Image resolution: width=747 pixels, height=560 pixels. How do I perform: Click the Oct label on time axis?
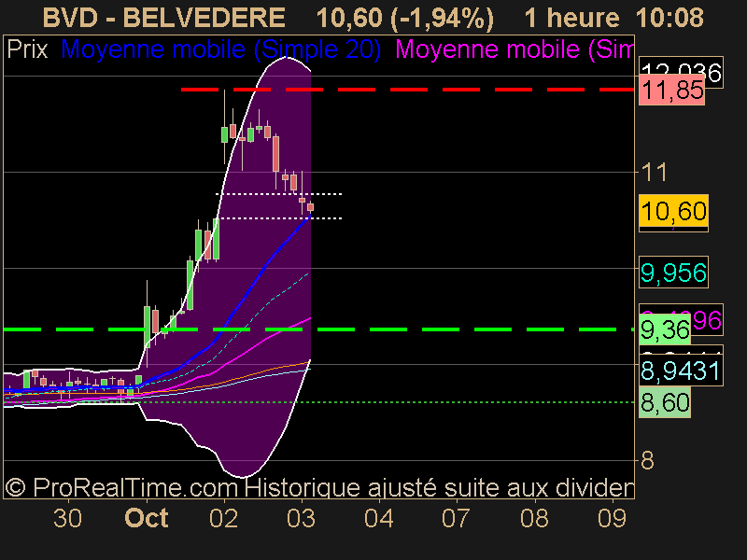click(147, 518)
